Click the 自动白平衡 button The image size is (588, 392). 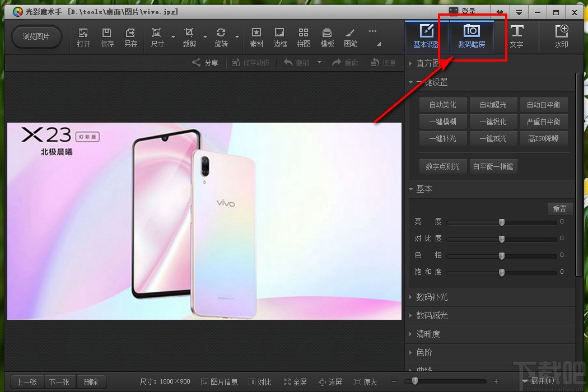pos(543,105)
